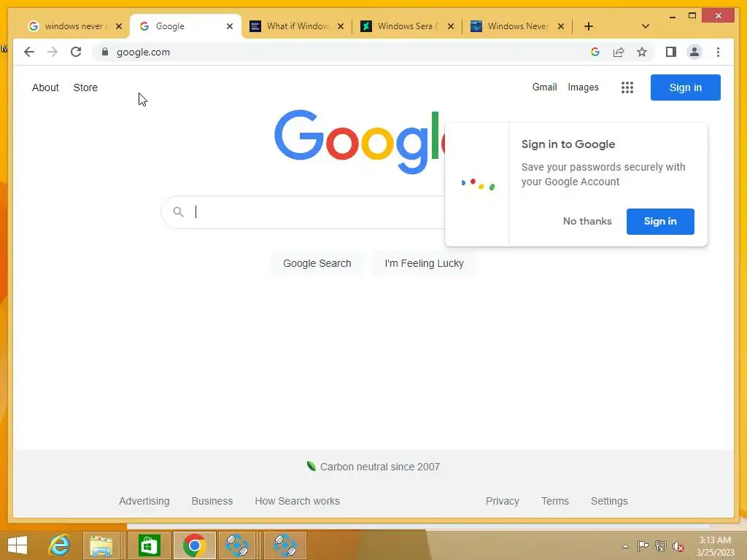
Task: Expand the tab search chevron
Action: pyautogui.click(x=645, y=26)
